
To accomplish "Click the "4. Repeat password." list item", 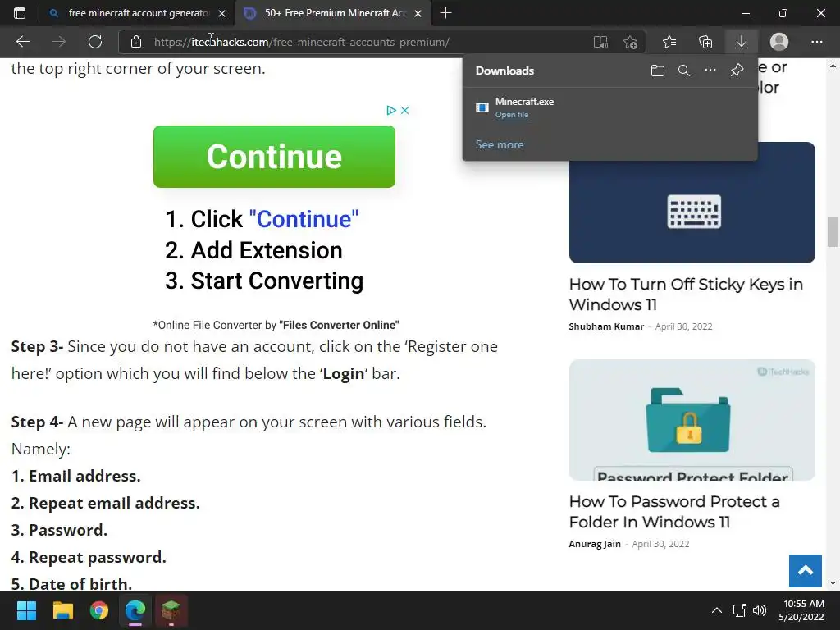I will (89, 558).
